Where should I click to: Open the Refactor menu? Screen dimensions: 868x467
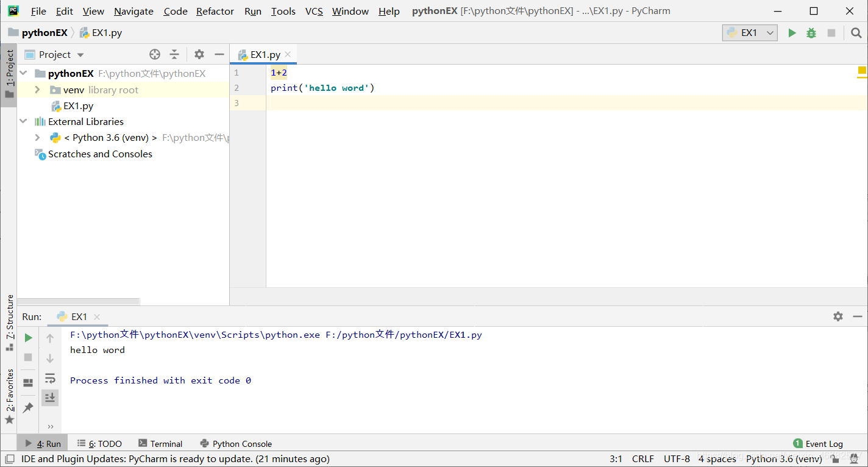[x=215, y=11]
